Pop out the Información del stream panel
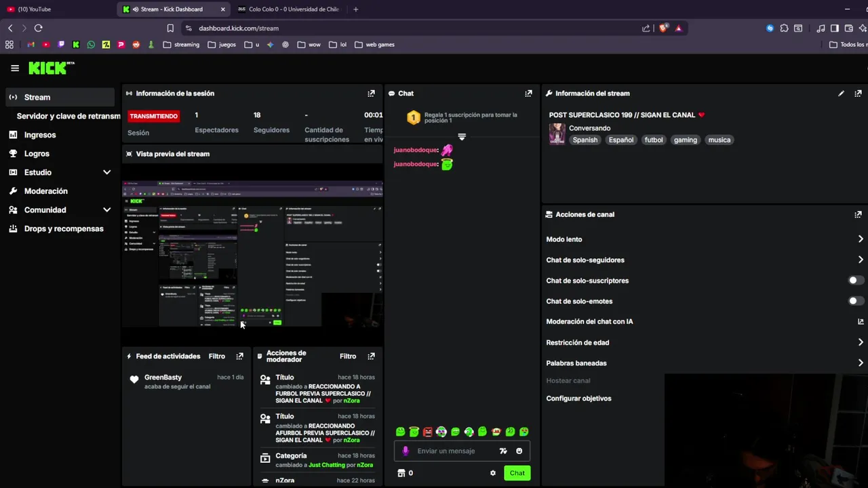868x488 pixels. 858,94
